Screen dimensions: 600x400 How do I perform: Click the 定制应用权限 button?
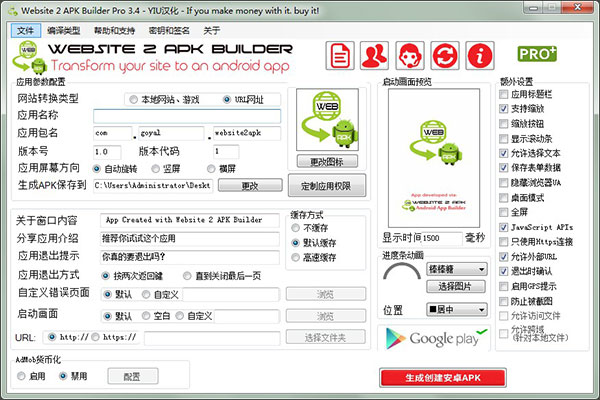pos(326,186)
